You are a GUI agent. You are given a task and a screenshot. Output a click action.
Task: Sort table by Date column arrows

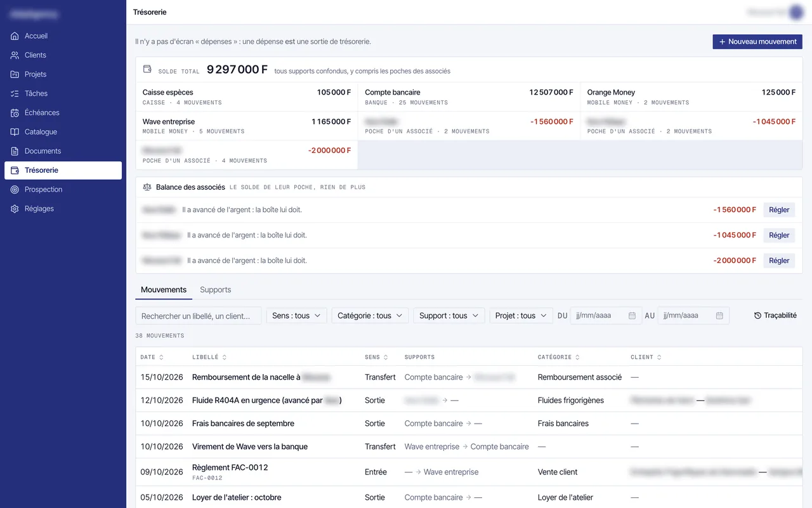click(x=161, y=358)
